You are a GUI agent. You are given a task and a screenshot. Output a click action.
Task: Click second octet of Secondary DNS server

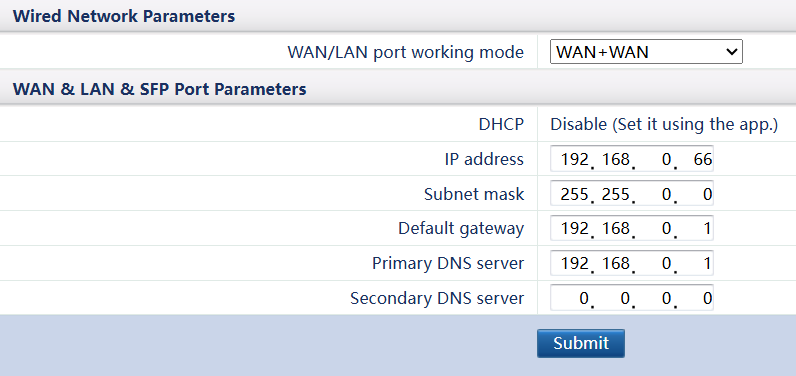[613, 298]
